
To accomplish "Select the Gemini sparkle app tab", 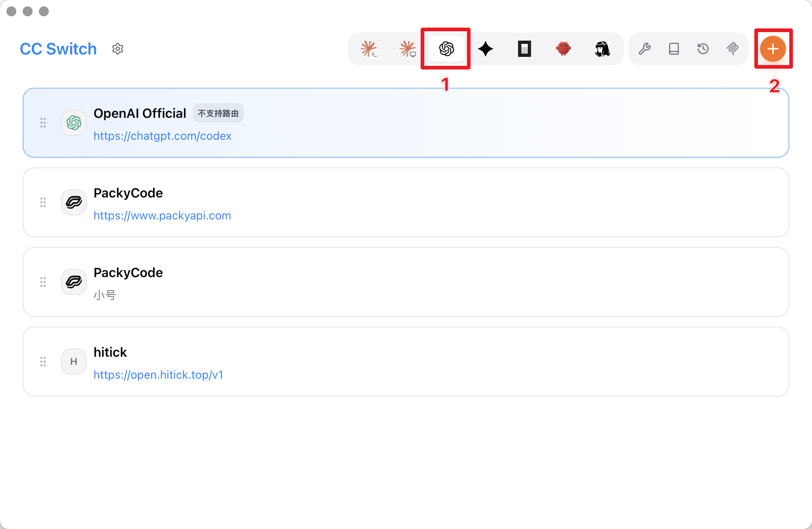I will (486, 49).
